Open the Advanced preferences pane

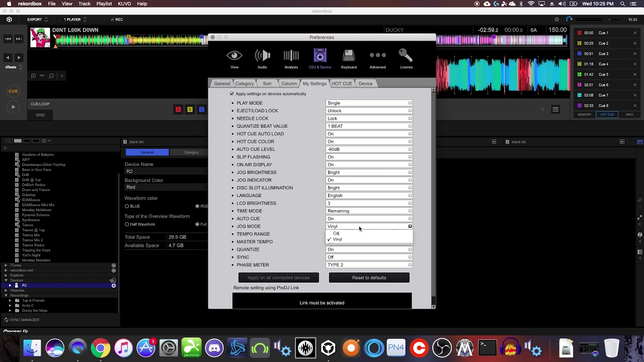tap(377, 59)
